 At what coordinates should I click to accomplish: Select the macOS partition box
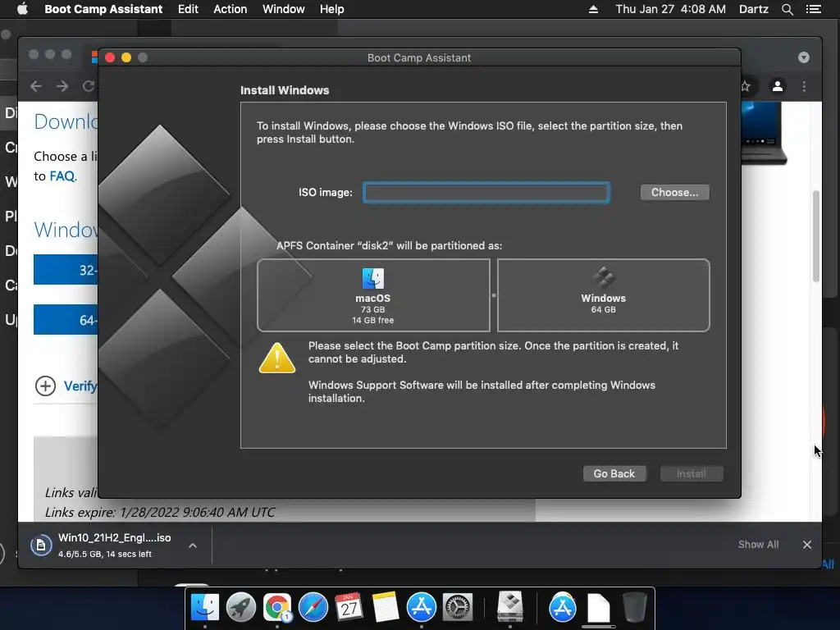(x=373, y=295)
